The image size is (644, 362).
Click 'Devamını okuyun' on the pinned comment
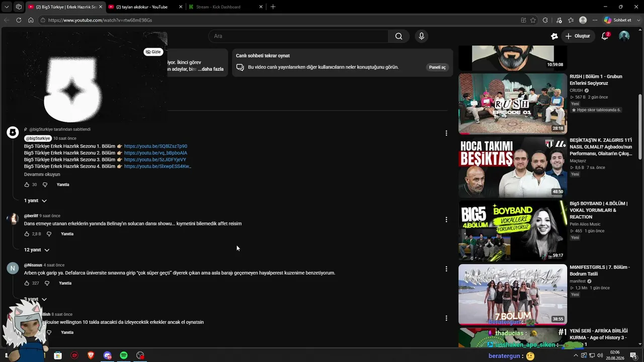(42, 174)
